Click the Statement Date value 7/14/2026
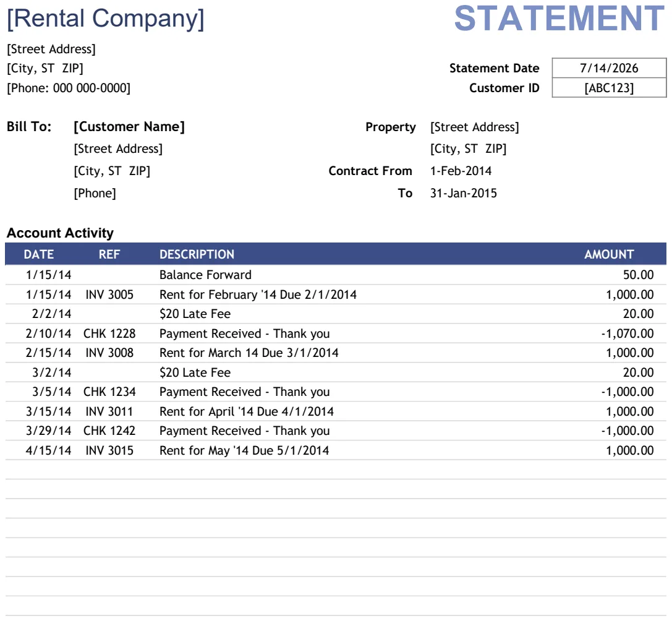Image resolution: width=672 pixels, height=631 pixels. [x=609, y=68]
